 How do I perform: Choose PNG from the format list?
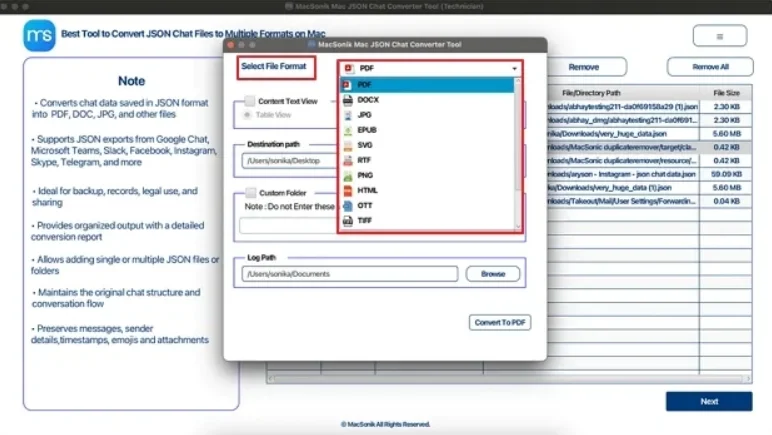click(427, 175)
